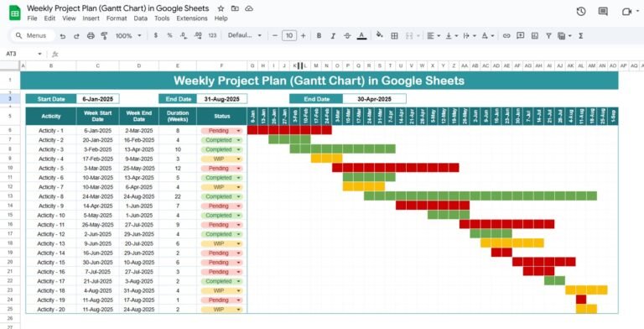Toggle Italic formatting
Viewport: 644px width, 329px height.
(333, 36)
